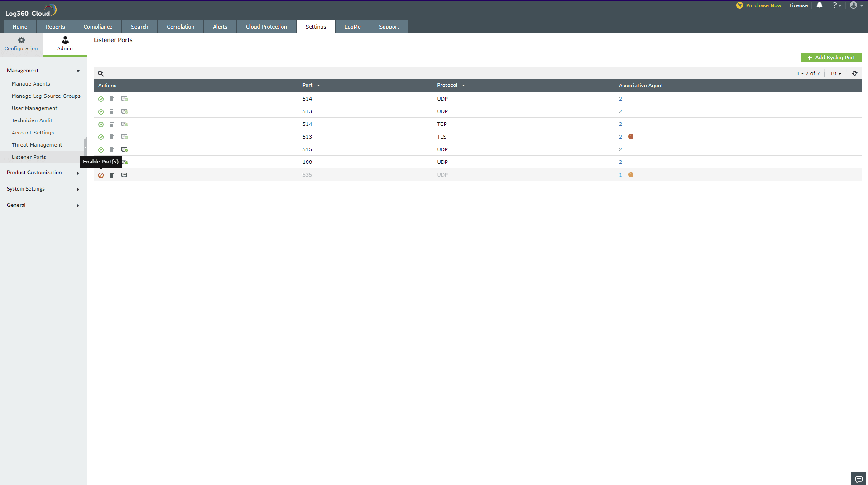868x485 pixels.
Task: Go to the Home tab
Action: click(20, 27)
